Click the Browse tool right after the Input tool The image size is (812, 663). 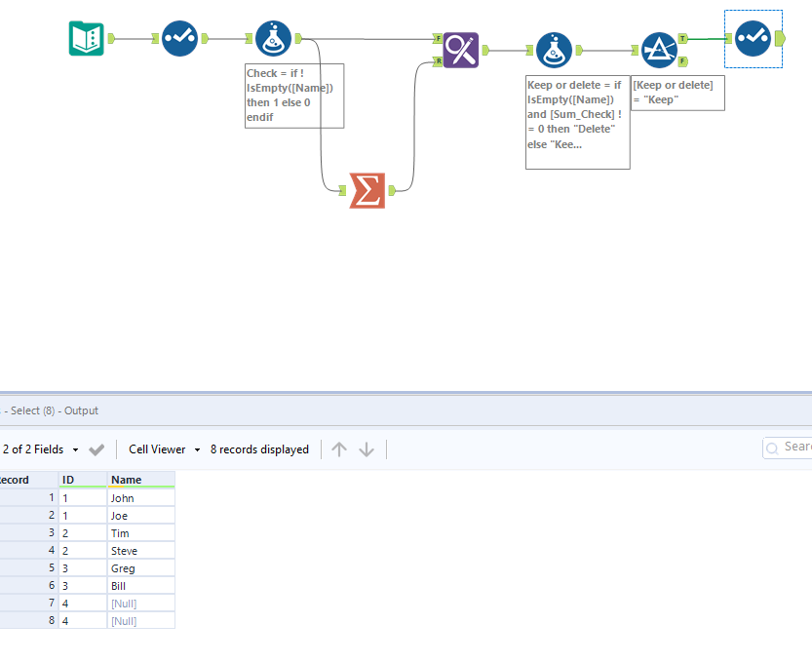[179, 38]
